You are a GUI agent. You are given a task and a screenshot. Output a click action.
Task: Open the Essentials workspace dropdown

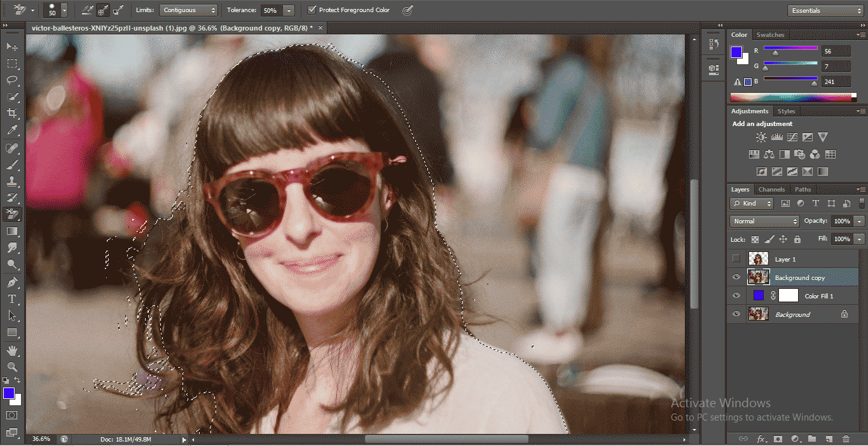point(825,10)
